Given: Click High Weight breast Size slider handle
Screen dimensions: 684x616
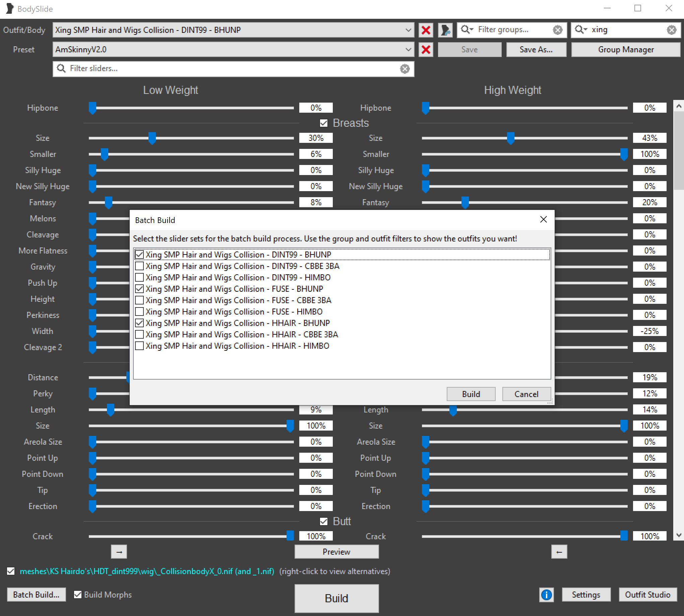Looking at the screenshot, I should (x=510, y=138).
